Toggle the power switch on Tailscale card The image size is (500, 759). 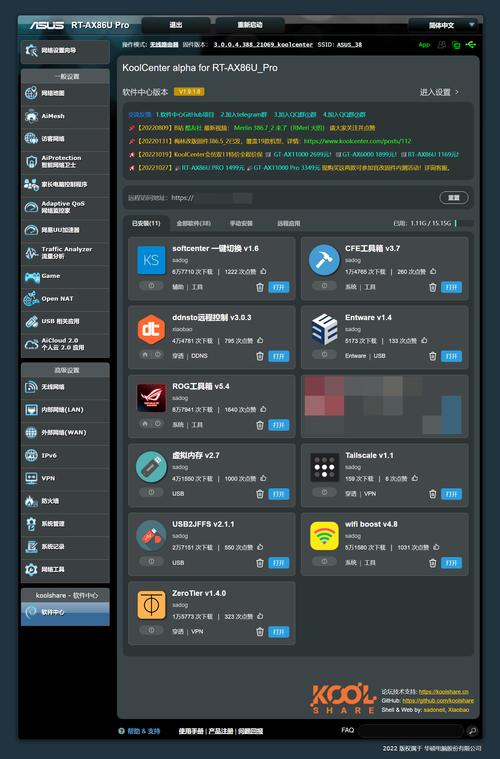[324, 492]
